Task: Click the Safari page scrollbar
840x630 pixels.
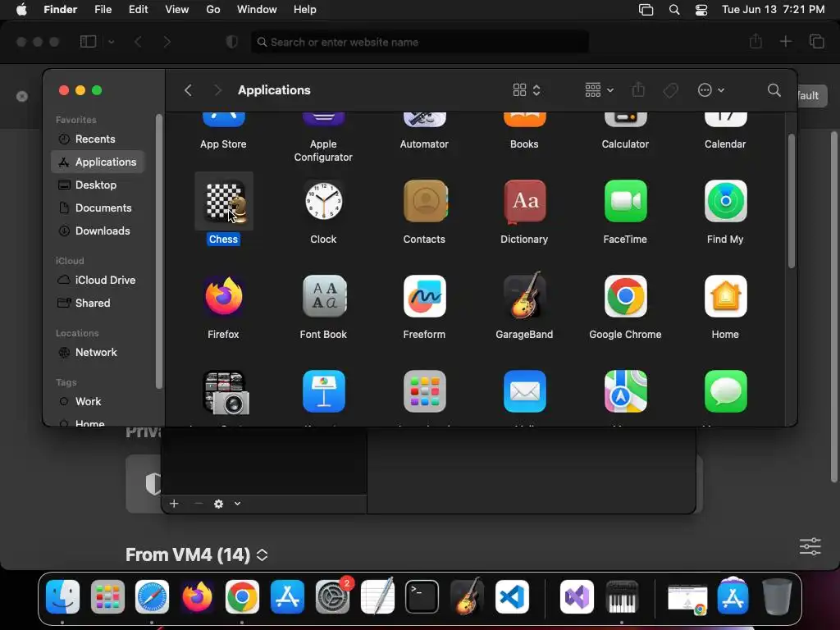Action: [833, 307]
